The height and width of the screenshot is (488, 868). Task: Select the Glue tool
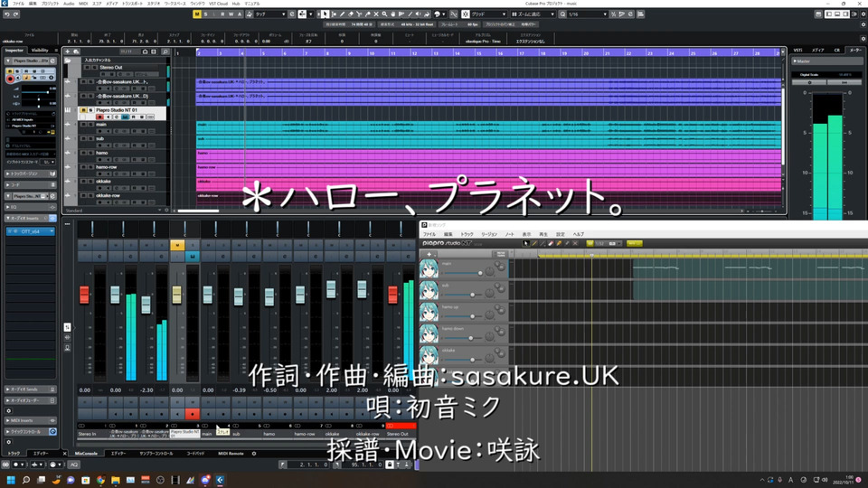click(368, 14)
